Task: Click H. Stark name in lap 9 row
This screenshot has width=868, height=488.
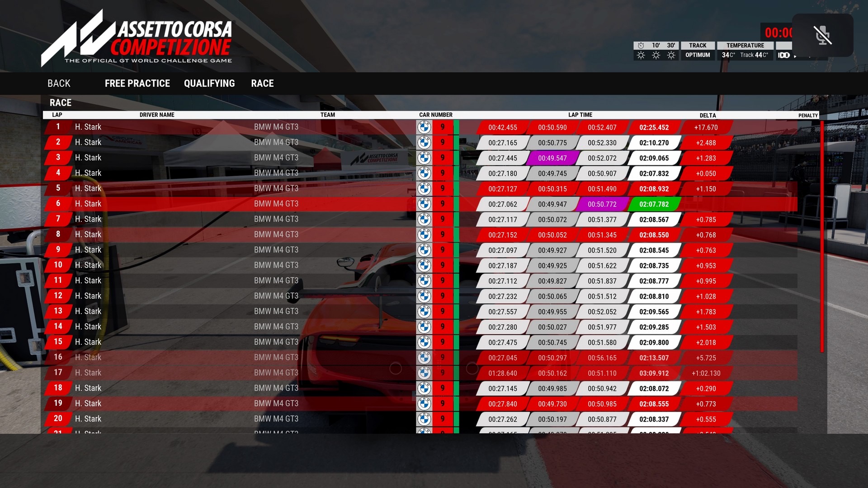Action: [x=88, y=250]
